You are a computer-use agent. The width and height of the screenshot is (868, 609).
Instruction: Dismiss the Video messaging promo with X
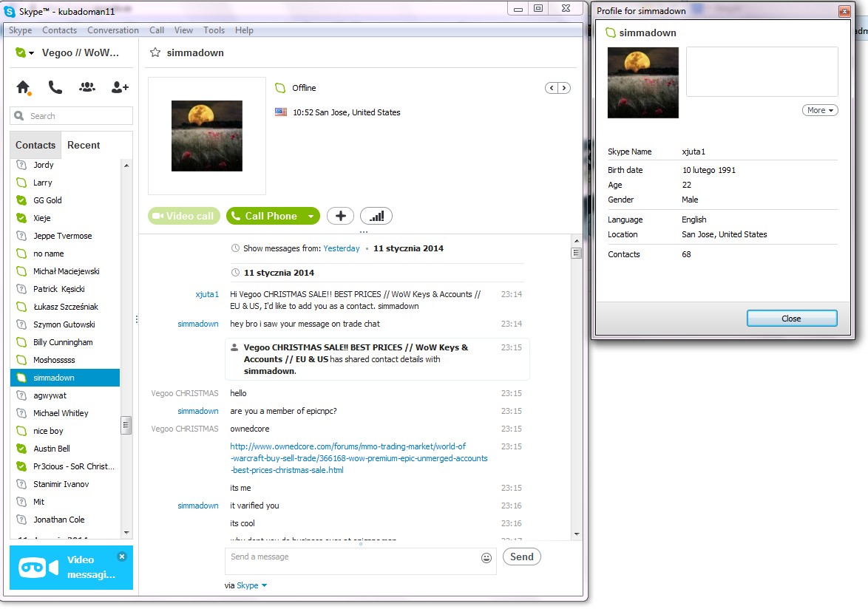122,557
